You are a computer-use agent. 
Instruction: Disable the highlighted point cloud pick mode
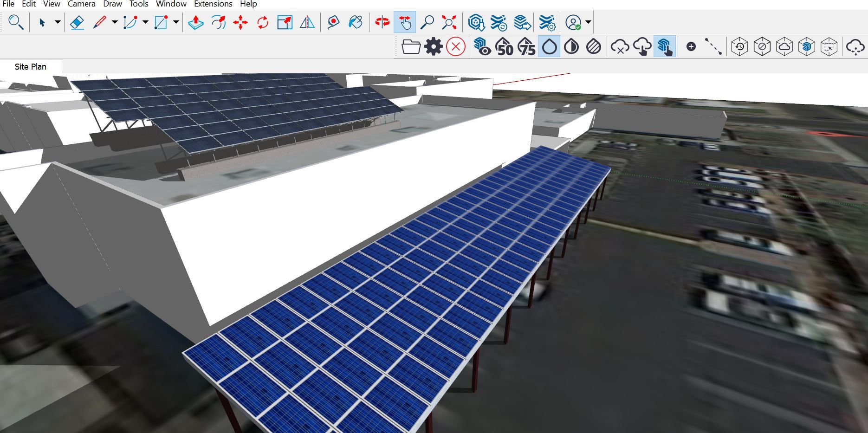pyautogui.click(x=666, y=46)
